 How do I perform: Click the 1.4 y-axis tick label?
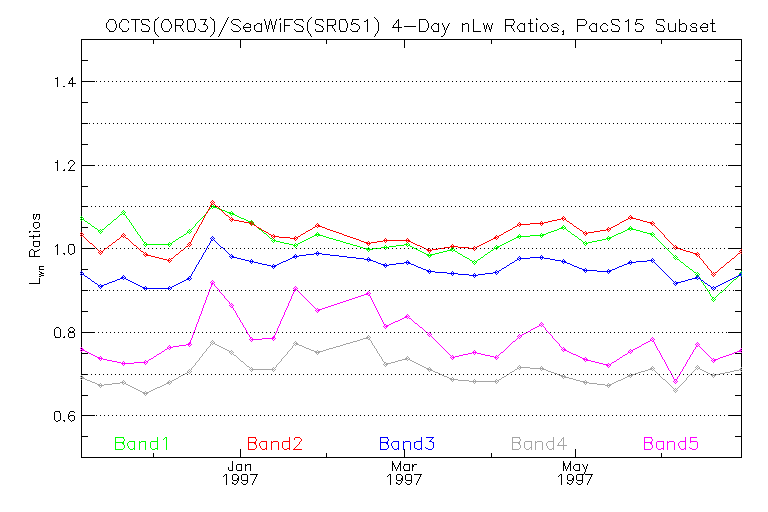[65, 82]
